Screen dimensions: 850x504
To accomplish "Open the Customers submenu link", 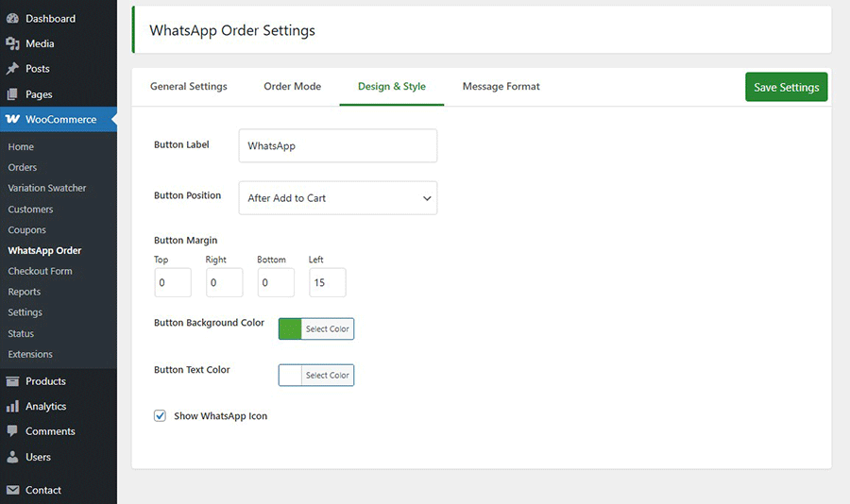I will 30,210.
